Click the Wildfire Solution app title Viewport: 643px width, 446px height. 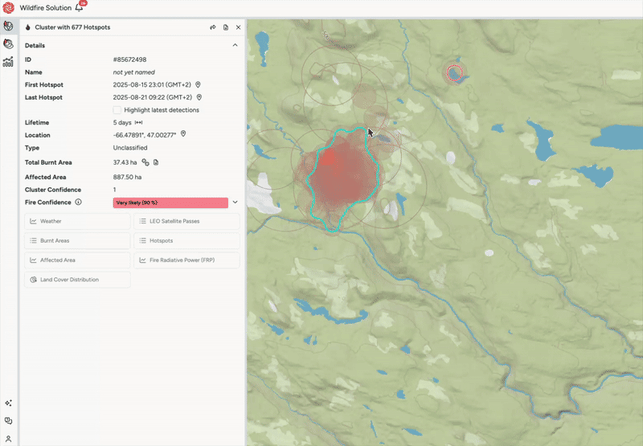46,8
